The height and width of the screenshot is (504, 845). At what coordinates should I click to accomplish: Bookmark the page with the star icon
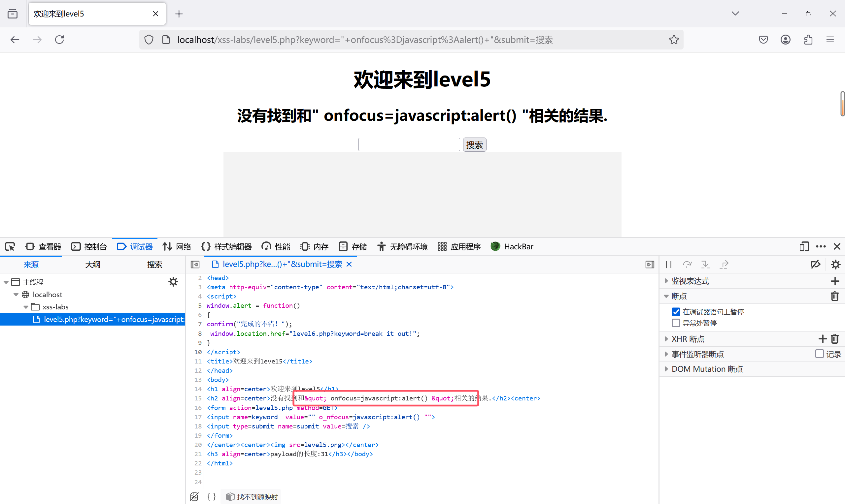pyautogui.click(x=674, y=40)
